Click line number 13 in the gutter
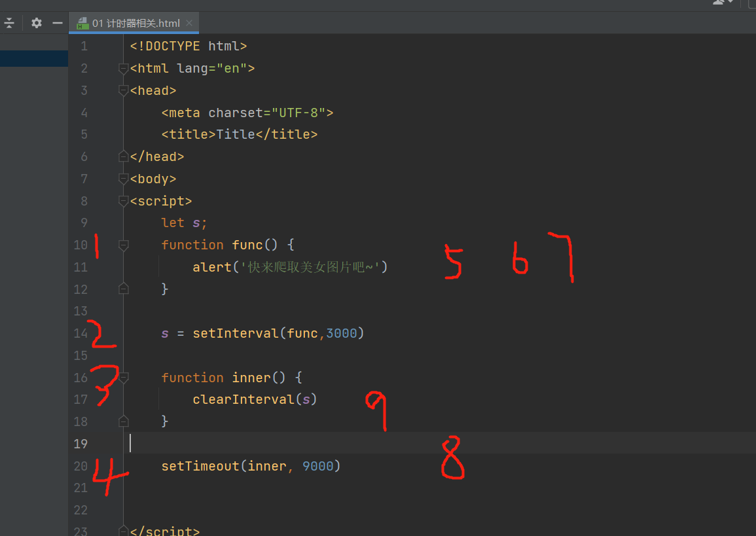This screenshot has height=536, width=756. [x=81, y=311]
